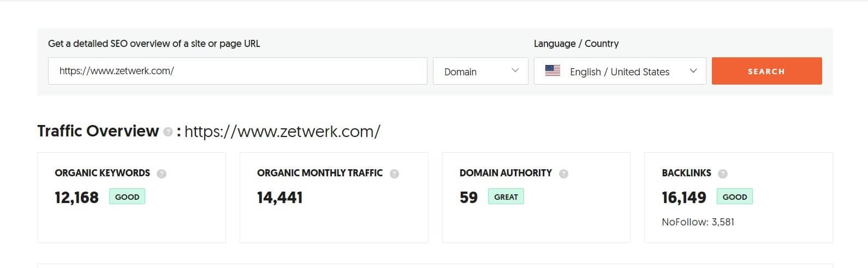Open Organic Keywords help tooltip icon

[x=162, y=174]
